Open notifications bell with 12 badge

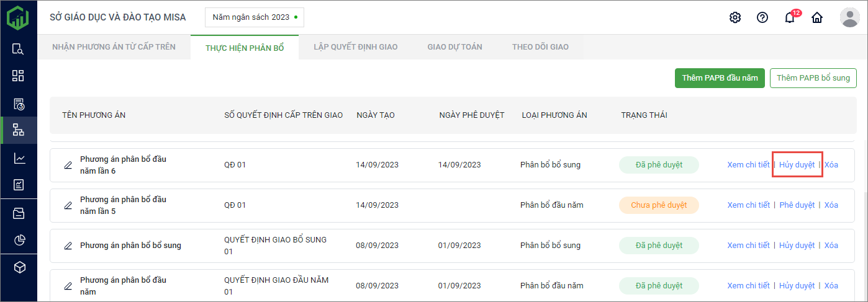click(790, 17)
